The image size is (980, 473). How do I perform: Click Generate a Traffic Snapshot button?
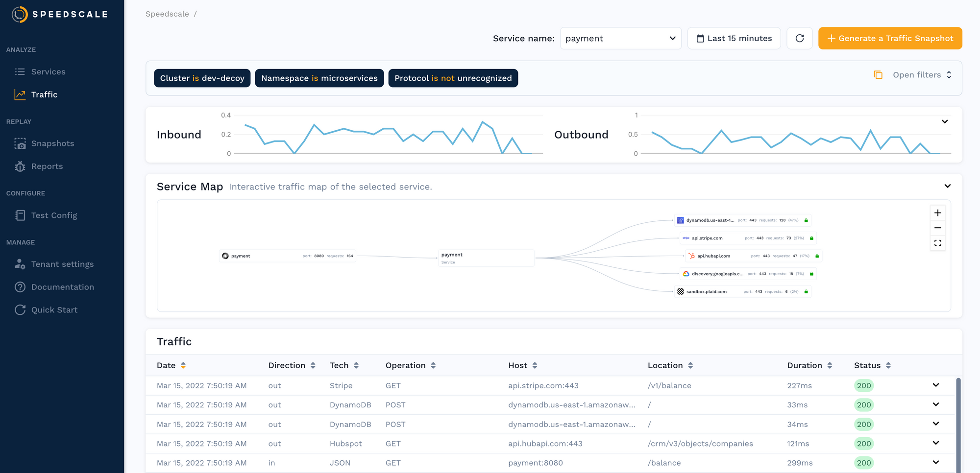point(890,38)
